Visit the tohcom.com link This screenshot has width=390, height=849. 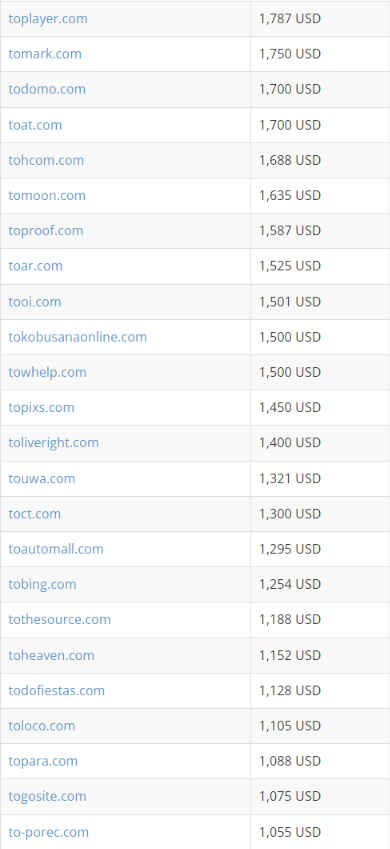point(46,160)
